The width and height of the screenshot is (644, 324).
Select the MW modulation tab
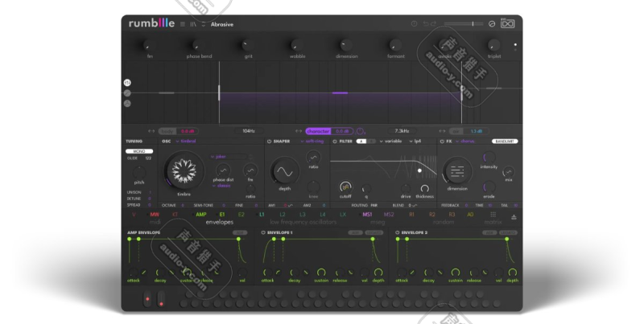[155, 215]
